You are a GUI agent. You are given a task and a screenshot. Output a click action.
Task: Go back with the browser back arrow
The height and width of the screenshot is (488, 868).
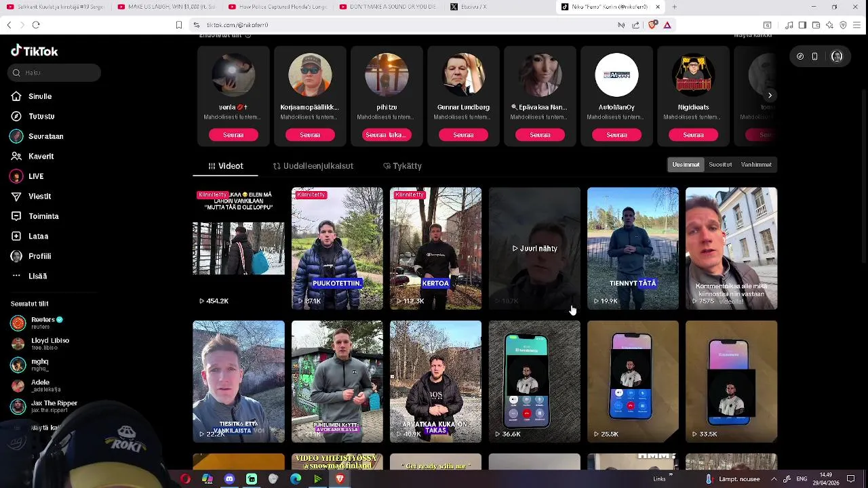[9, 25]
